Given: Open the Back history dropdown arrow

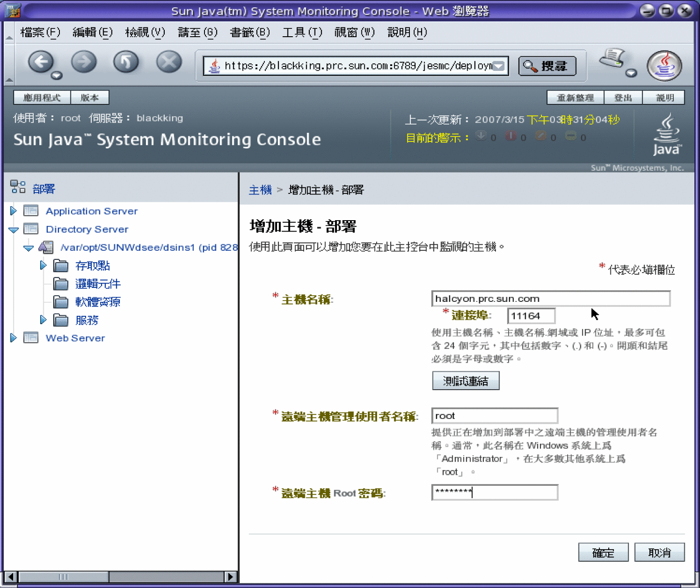Looking at the screenshot, I should (x=57, y=76).
